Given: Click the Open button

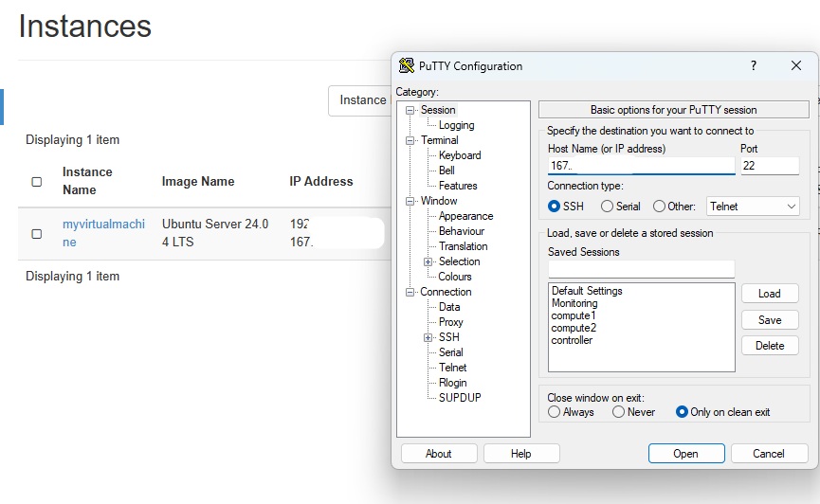Looking at the screenshot, I should point(686,453).
